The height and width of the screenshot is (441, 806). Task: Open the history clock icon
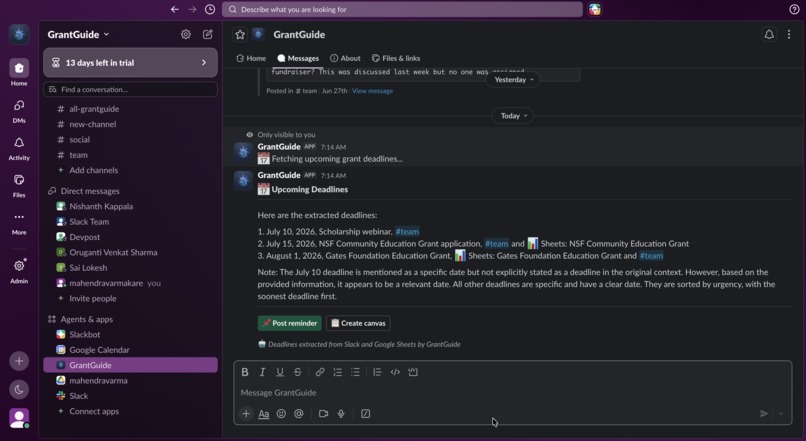[x=210, y=9]
